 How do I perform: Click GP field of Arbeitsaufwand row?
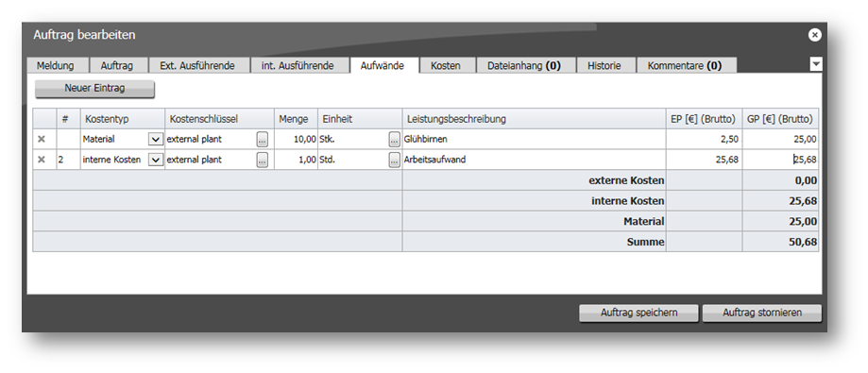tap(780, 160)
